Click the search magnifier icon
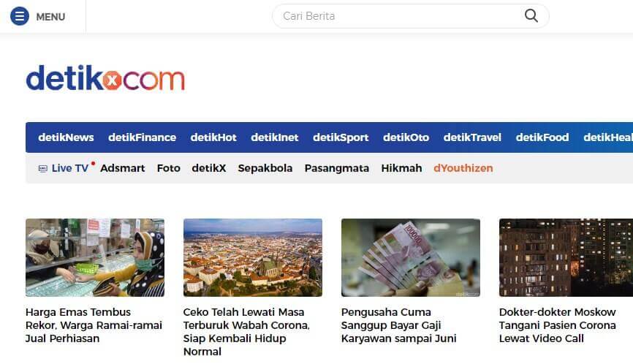 click(531, 16)
